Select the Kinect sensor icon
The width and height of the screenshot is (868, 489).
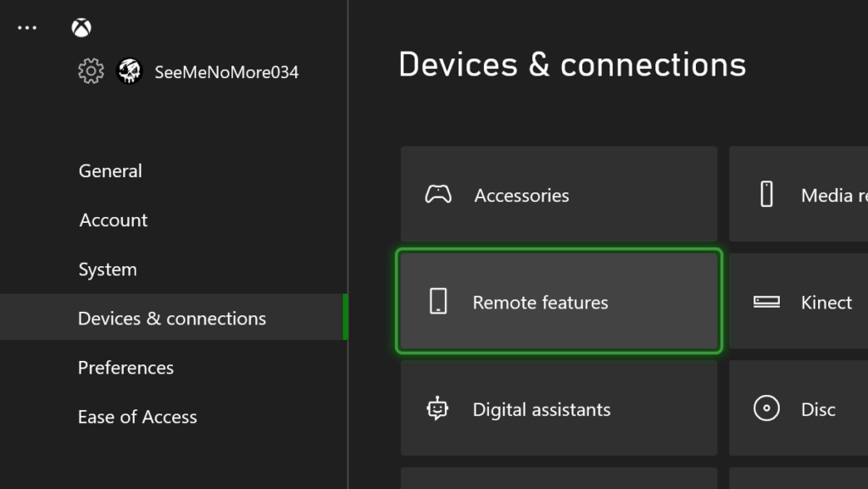pyautogui.click(x=768, y=302)
